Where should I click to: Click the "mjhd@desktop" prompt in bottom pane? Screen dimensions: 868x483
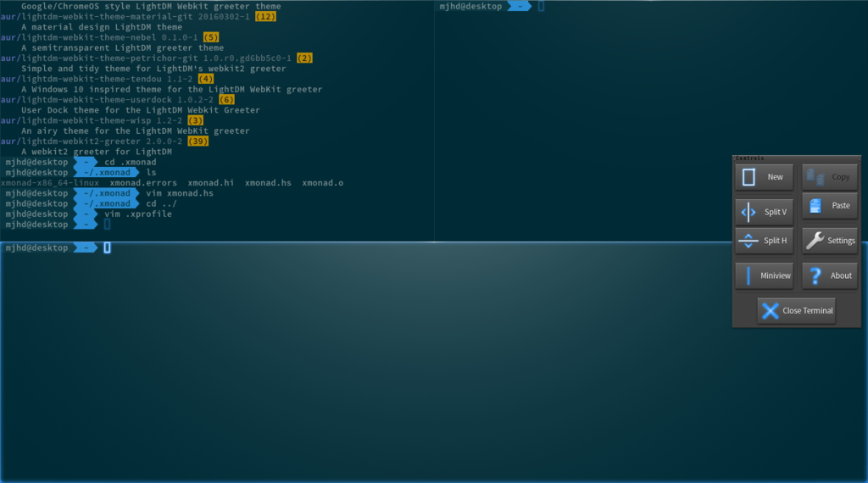click(x=36, y=248)
